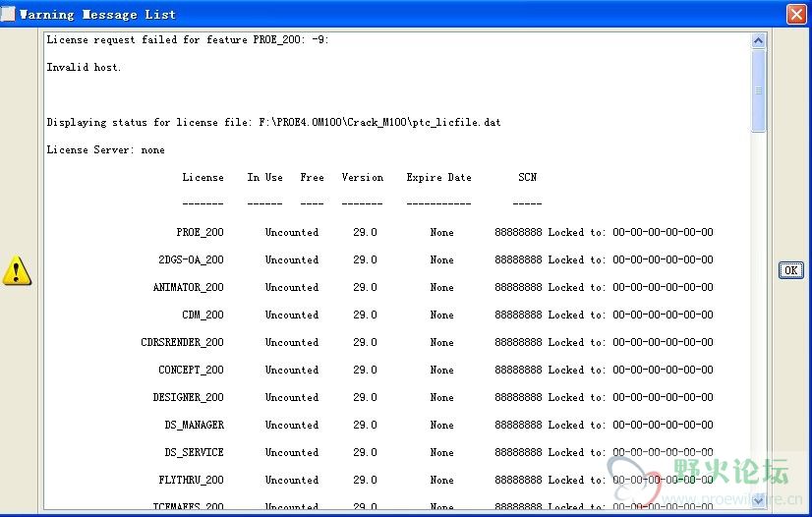Click the window title bar icon
This screenshot has height=517, width=812.
8,14
